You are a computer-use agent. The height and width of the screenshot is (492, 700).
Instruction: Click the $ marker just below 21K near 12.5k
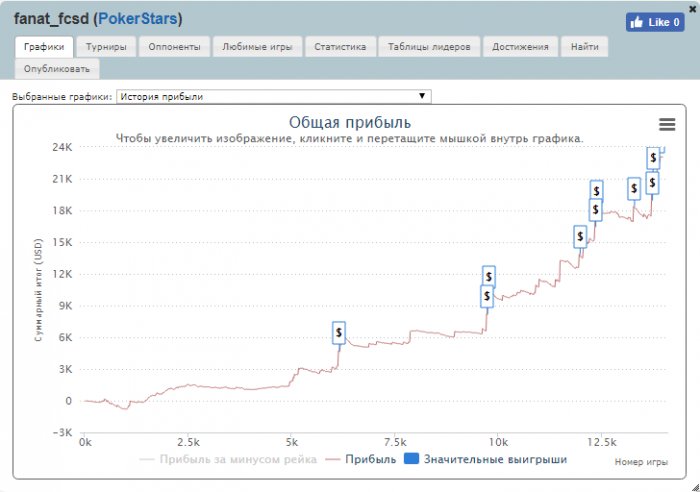(596, 191)
